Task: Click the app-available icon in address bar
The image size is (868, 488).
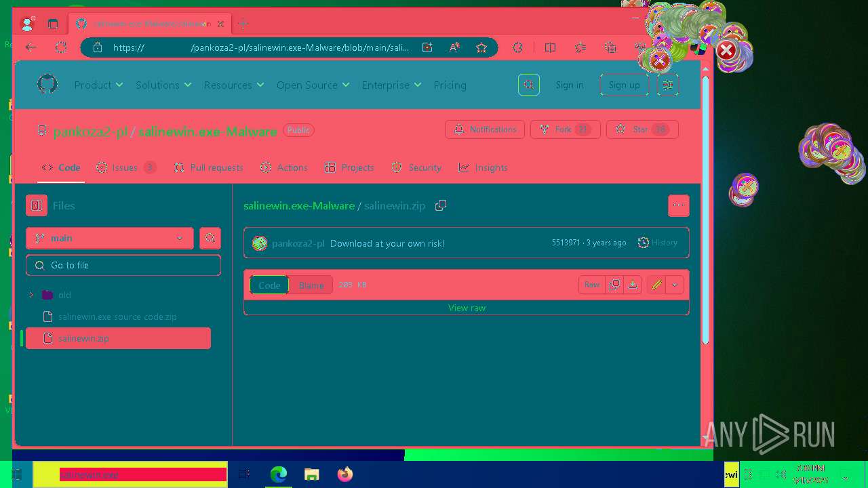Action: pos(427,47)
